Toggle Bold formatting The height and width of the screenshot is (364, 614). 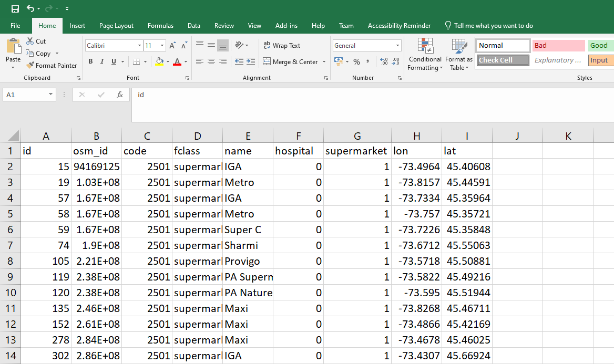[90, 62]
